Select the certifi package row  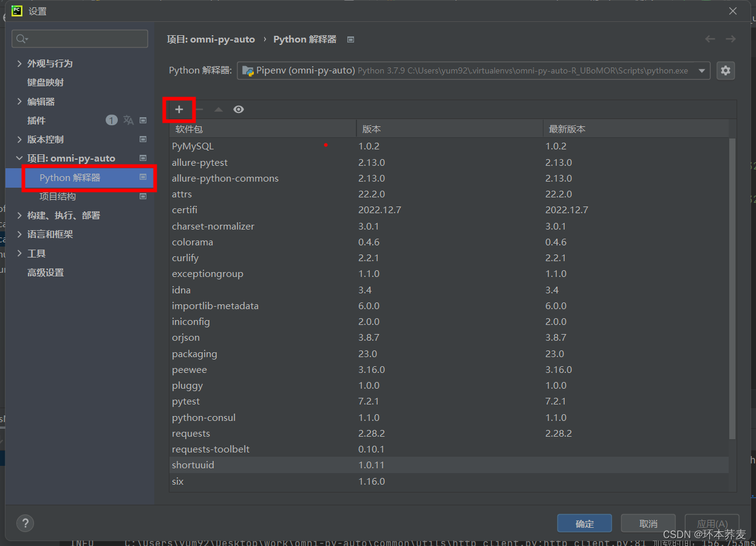point(449,210)
